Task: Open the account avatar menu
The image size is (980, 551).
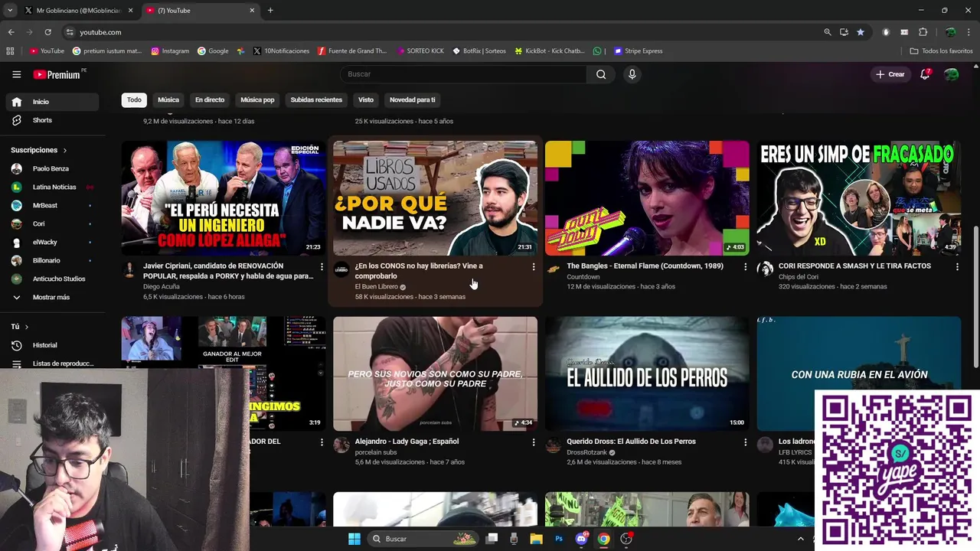Action: pos(951,74)
